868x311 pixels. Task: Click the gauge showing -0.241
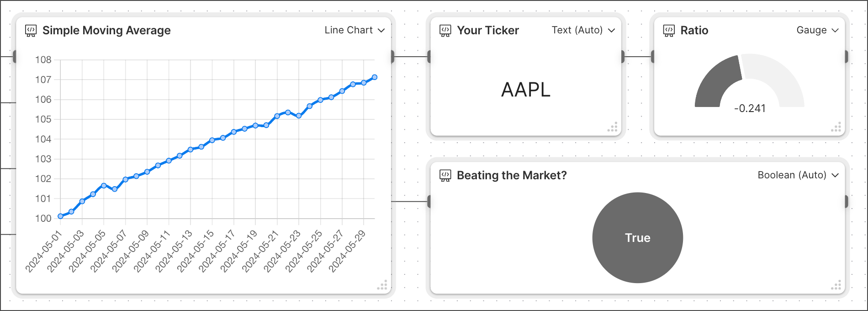pos(749,81)
